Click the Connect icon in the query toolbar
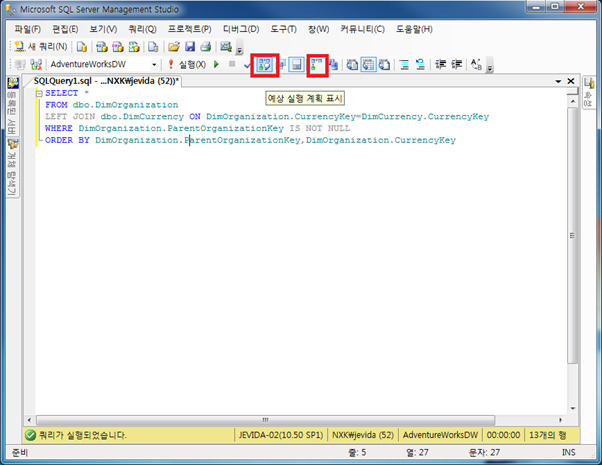This screenshot has height=465, width=602. point(20,65)
